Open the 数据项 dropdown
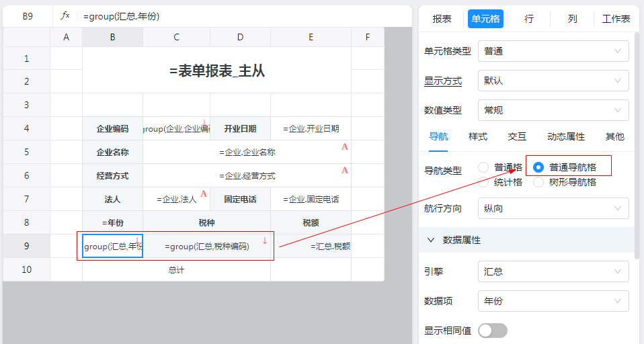The height and width of the screenshot is (344, 644). (x=553, y=302)
